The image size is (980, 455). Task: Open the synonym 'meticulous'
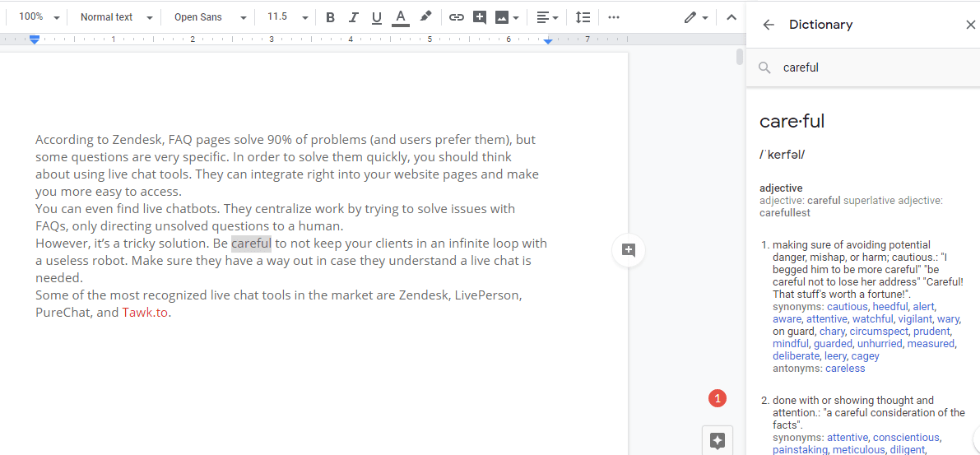pos(858,450)
